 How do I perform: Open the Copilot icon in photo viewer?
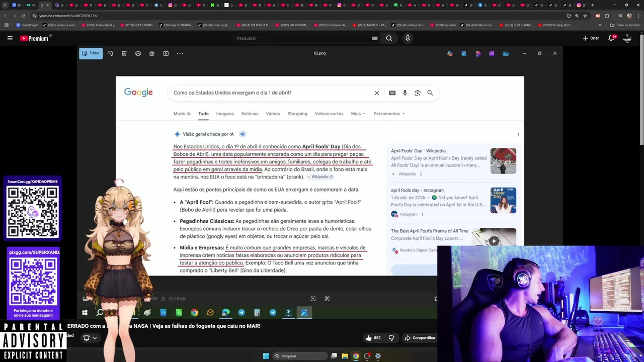tap(450, 53)
